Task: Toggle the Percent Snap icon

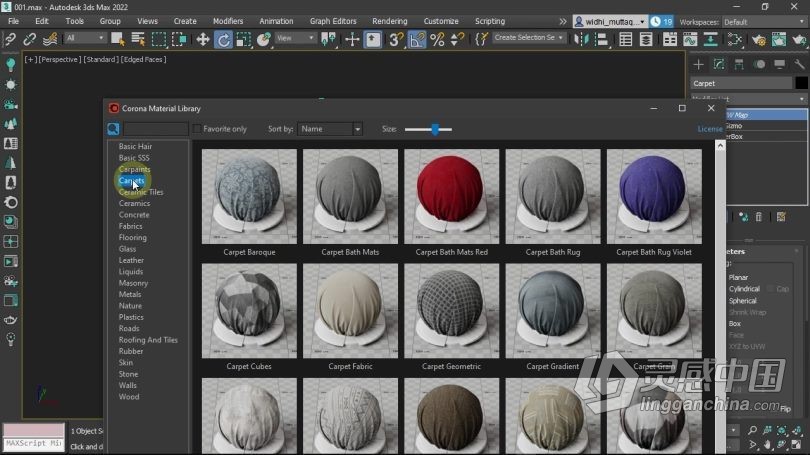Action: pos(437,39)
